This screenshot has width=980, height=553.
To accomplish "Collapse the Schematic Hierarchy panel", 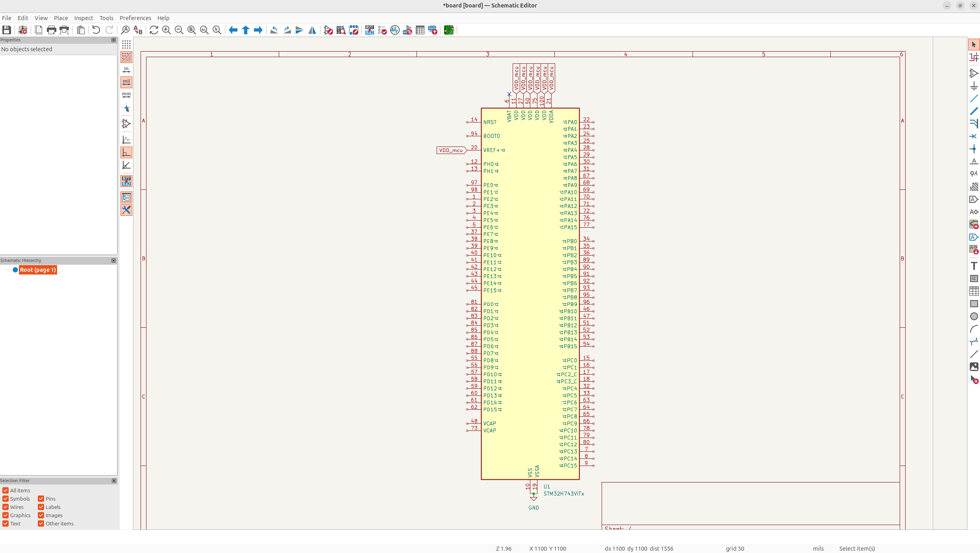I will coord(114,260).
